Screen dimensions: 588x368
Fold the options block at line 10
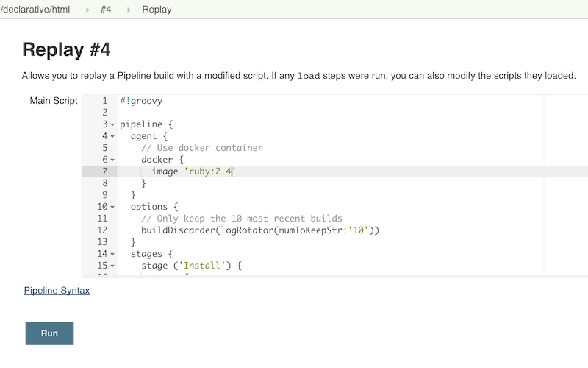coord(112,207)
